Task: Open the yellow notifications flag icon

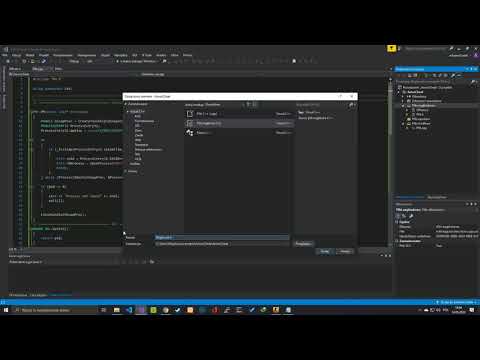Action: [391, 49]
